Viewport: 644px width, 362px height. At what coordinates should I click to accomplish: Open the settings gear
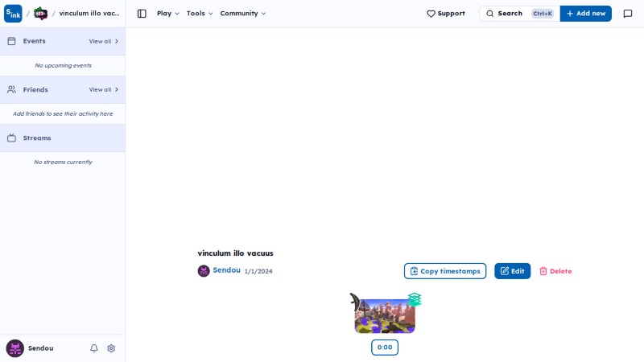[x=111, y=348]
